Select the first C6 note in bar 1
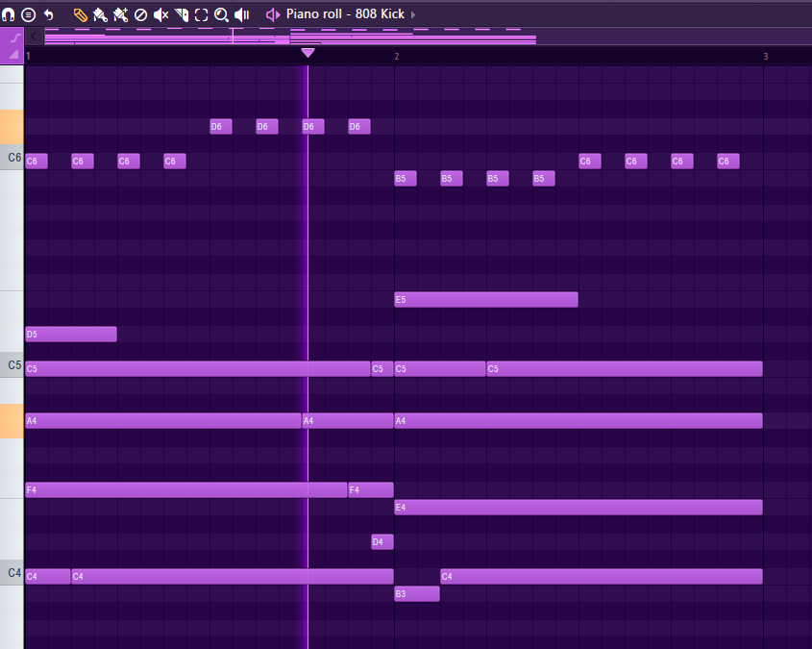The height and width of the screenshot is (649, 812). click(x=37, y=162)
